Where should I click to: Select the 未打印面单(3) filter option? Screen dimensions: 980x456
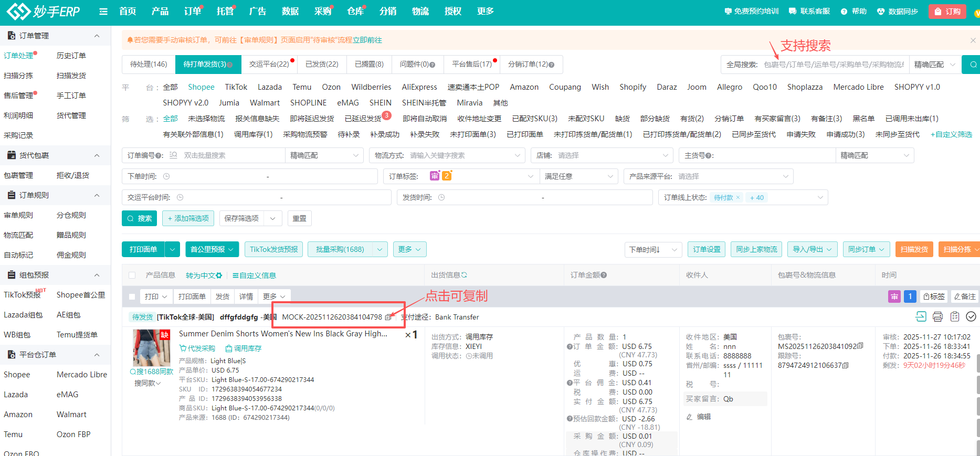473,134
